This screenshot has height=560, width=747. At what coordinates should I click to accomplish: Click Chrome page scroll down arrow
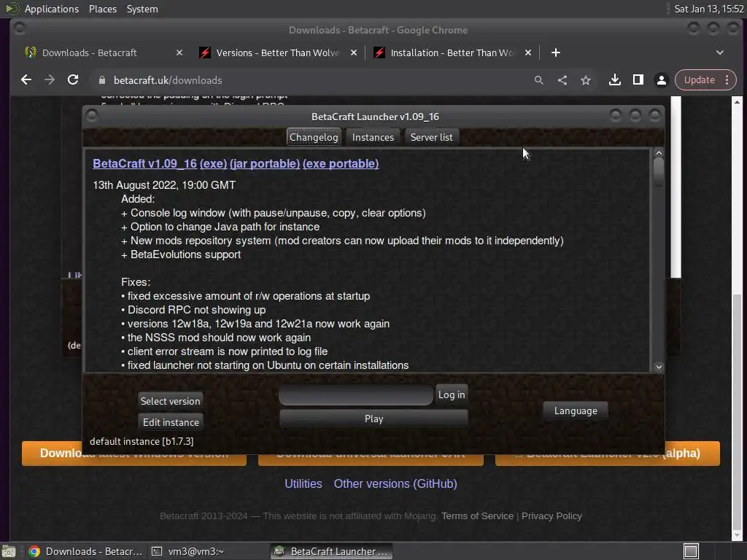pos(737,535)
